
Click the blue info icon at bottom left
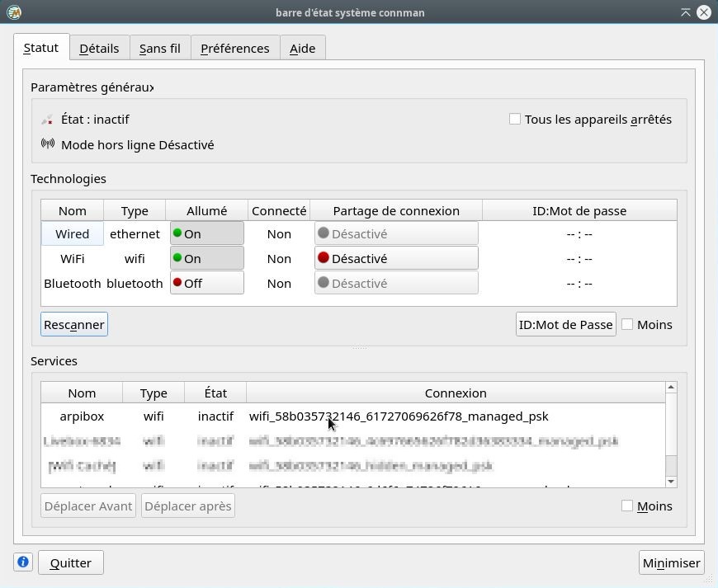[23, 562]
